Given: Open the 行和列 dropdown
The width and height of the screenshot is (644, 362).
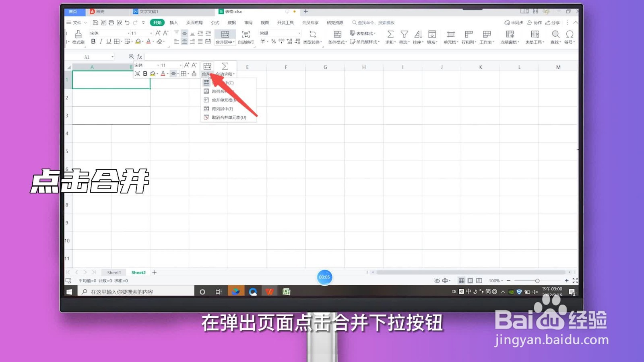Looking at the screenshot, I should click(x=469, y=37).
